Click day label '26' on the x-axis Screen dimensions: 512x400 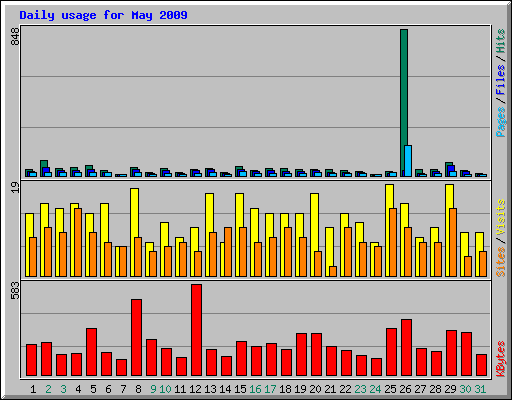[x=405, y=389]
